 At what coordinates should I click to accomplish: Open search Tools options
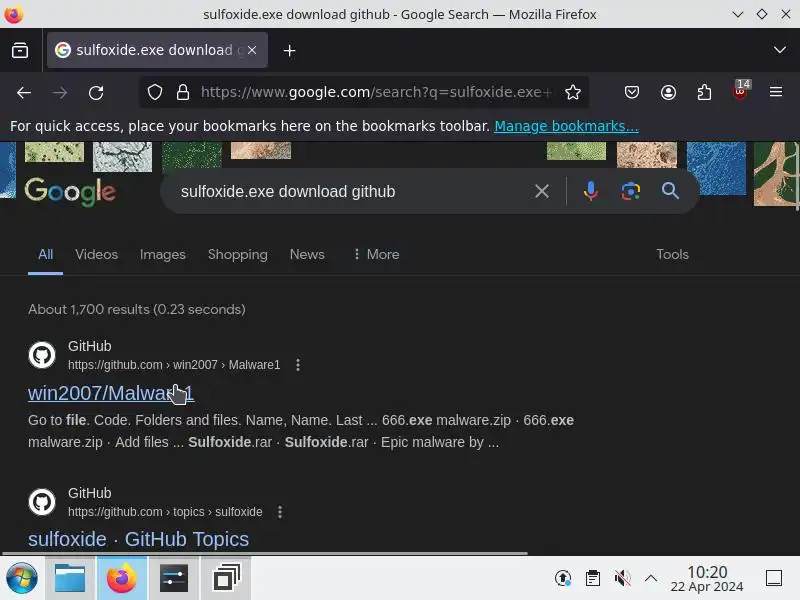(x=672, y=255)
